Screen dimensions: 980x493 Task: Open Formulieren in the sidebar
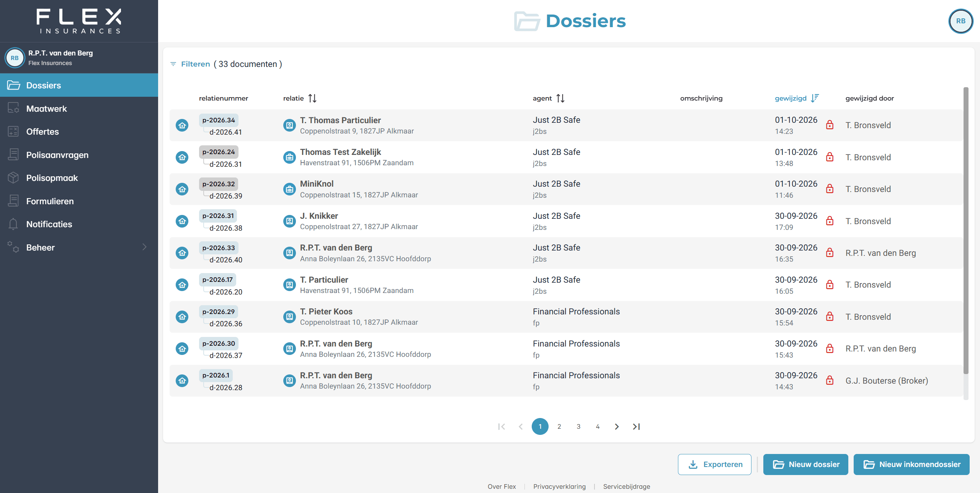coord(79,201)
